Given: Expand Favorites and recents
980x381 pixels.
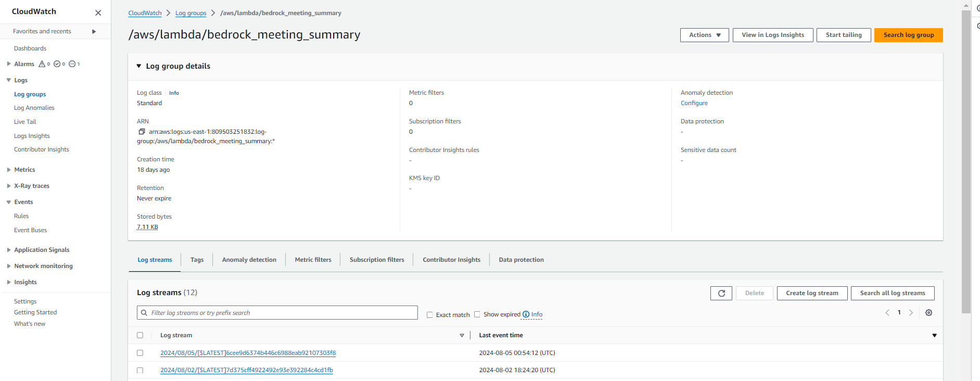Looking at the screenshot, I should [94, 32].
